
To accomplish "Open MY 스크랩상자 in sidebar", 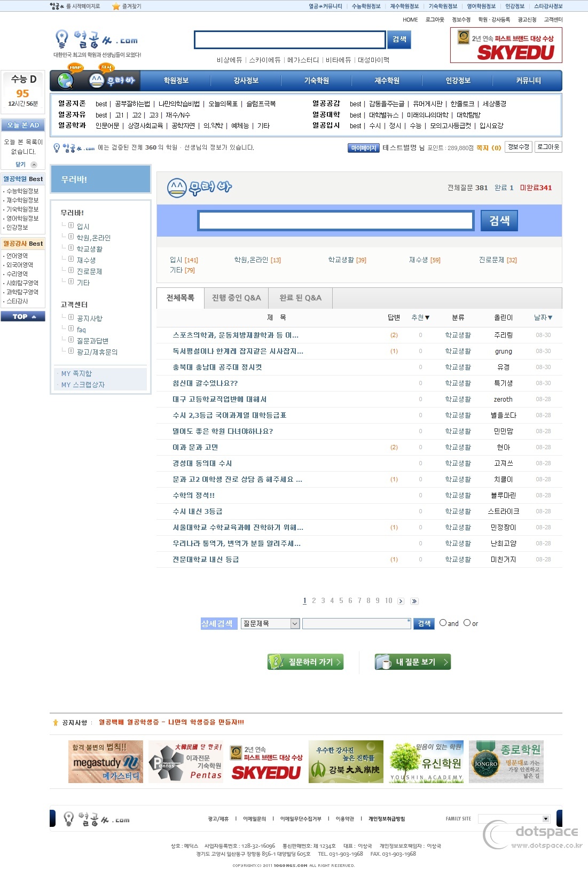I will coord(83,385).
